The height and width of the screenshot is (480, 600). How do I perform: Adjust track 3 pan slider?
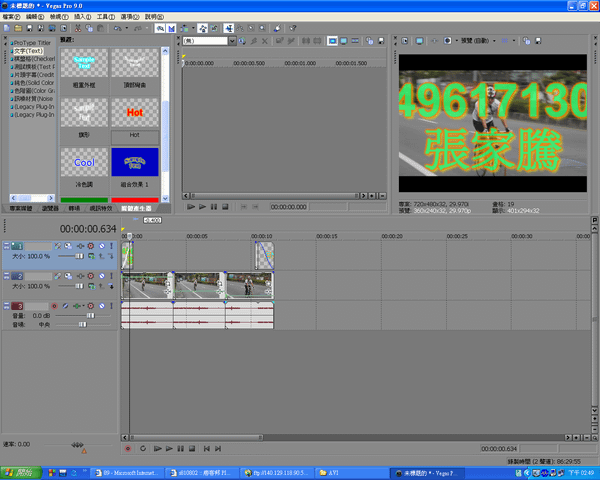click(x=83, y=325)
